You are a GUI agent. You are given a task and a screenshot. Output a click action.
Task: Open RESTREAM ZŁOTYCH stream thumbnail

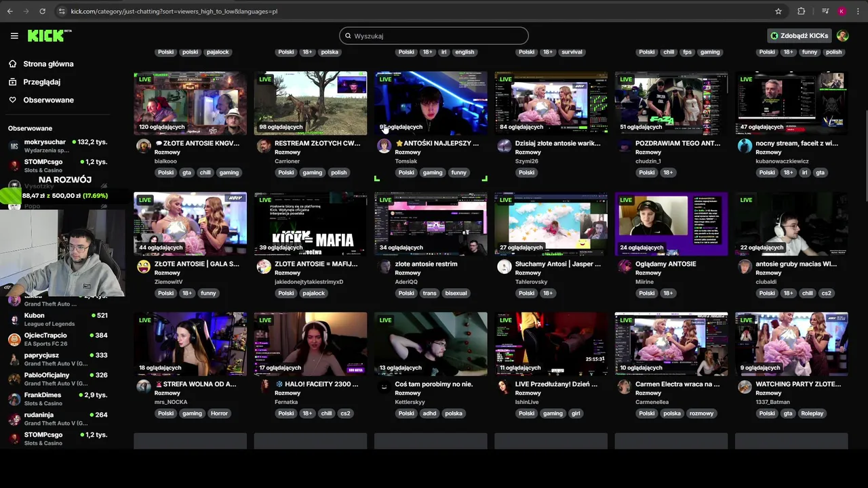(x=311, y=104)
